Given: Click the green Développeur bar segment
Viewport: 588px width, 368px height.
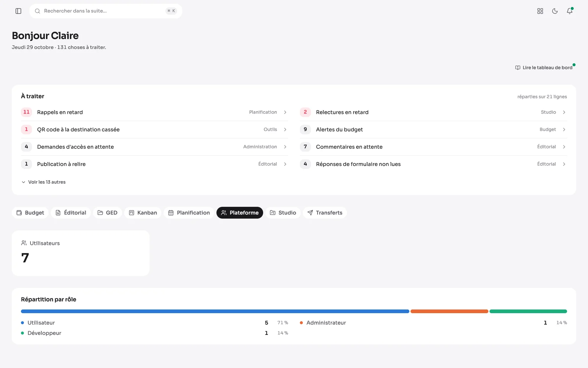Looking at the screenshot, I should 528,311.
